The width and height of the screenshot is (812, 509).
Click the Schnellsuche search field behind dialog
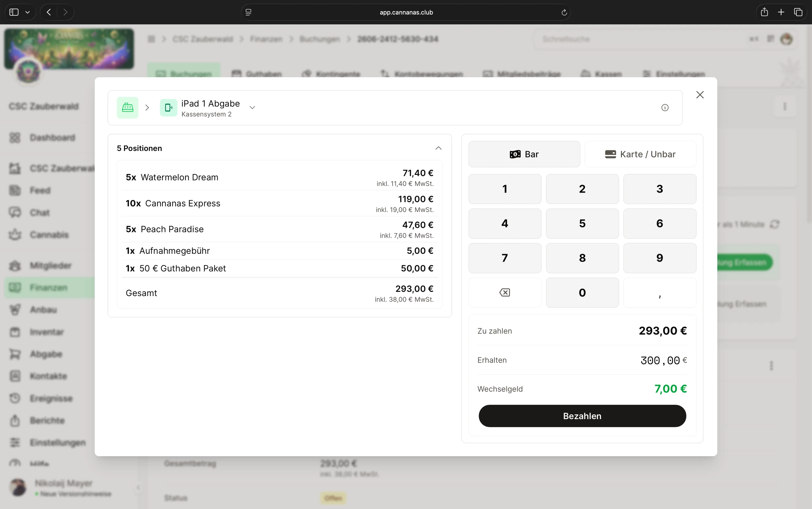[x=640, y=39]
